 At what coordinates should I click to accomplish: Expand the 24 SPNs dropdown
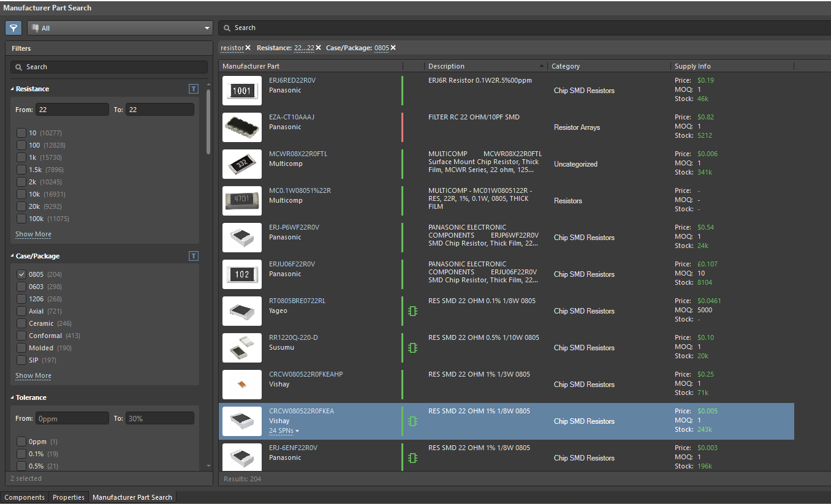tap(284, 431)
